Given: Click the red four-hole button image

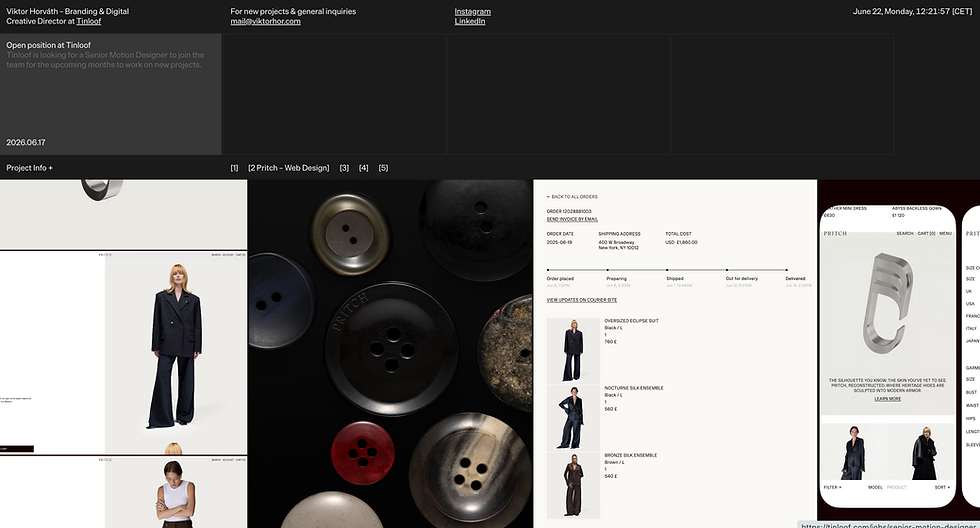Looking at the screenshot, I should [363, 452].
